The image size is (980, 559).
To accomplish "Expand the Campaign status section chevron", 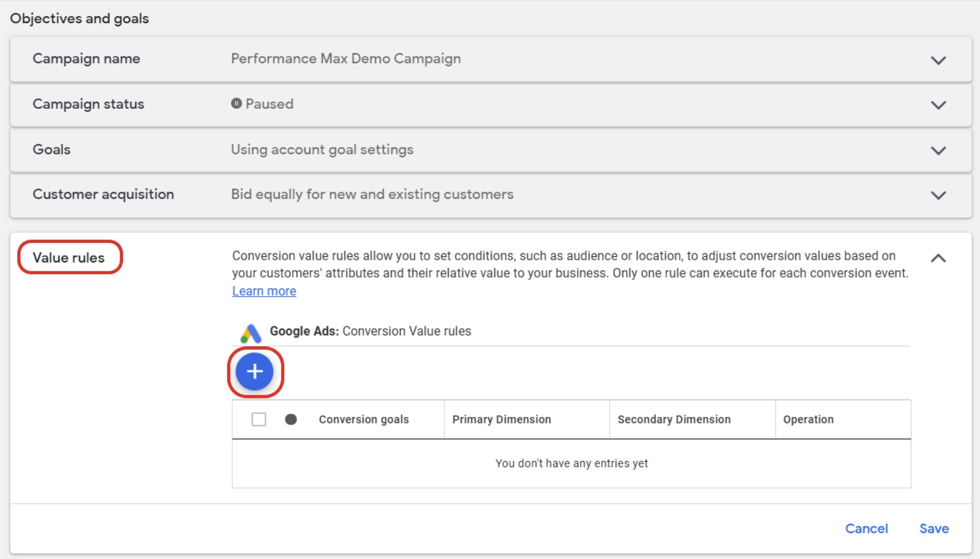I will coord(938,105).
